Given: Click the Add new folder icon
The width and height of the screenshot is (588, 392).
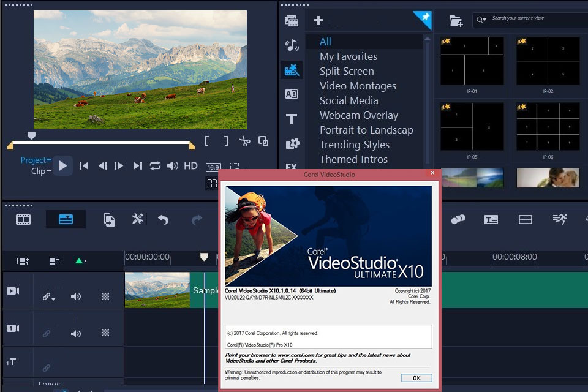Looking at the screenshot, I should point(456,21).
